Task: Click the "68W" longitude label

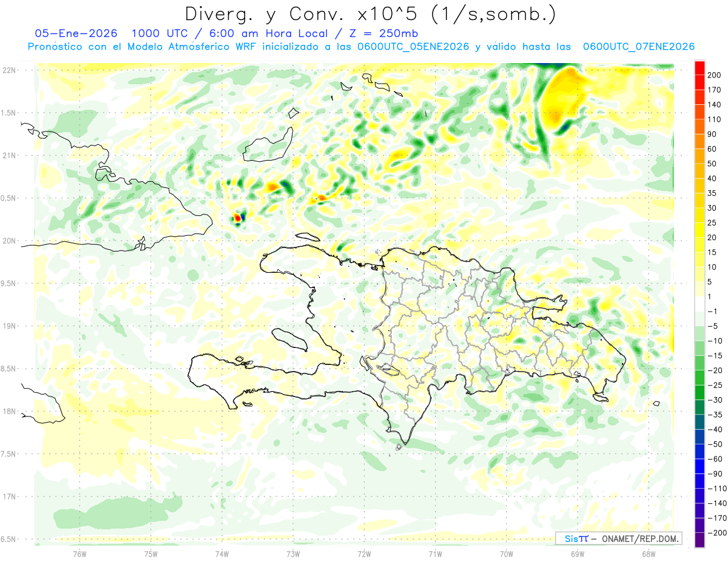Action: (x=649, y=553)
